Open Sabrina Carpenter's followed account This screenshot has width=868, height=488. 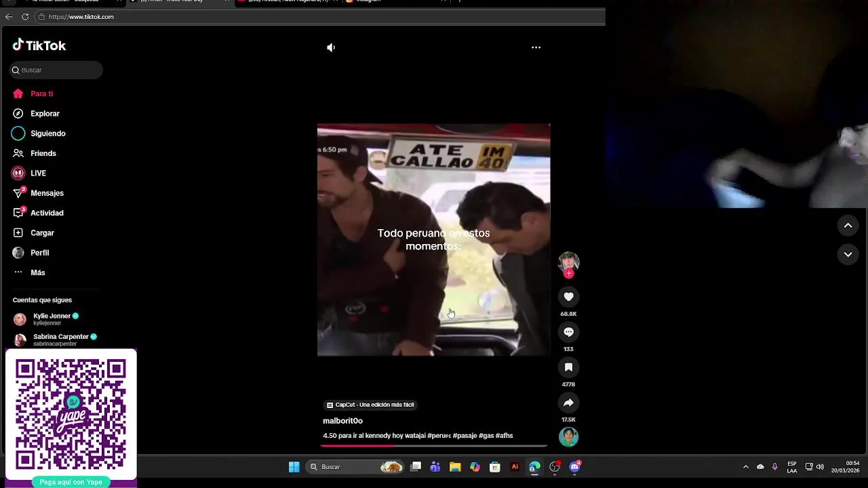click(55, 340)
